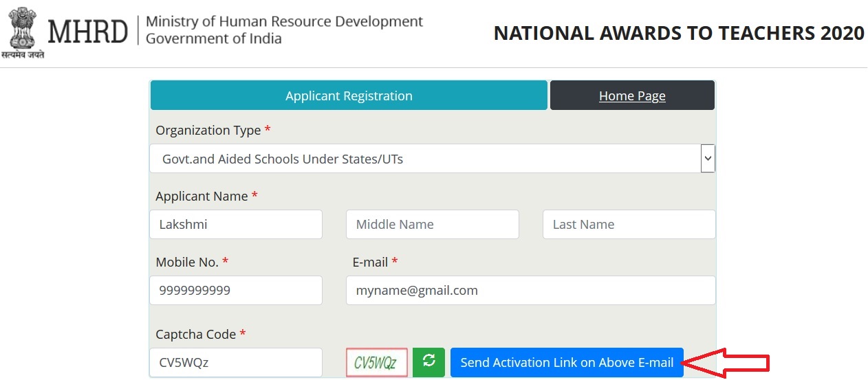Click the National Awards to Teachers 2020 heading
Viewport: 868px width, 380px height.
click(679, 33)
